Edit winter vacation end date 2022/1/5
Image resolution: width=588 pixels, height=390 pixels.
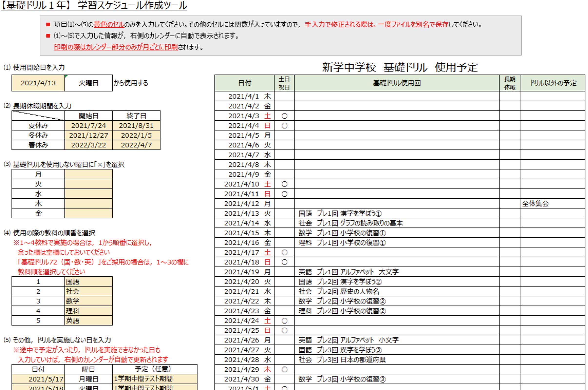(136, 135)
